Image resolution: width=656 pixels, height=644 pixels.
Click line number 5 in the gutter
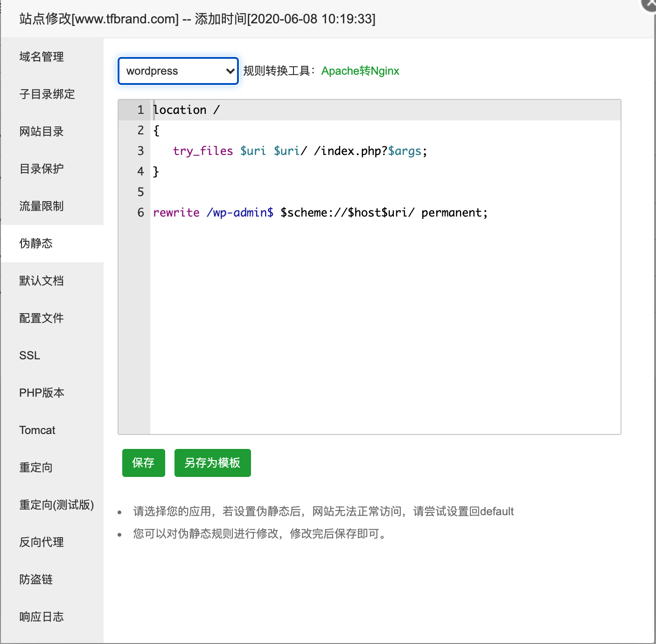(140, 192)
